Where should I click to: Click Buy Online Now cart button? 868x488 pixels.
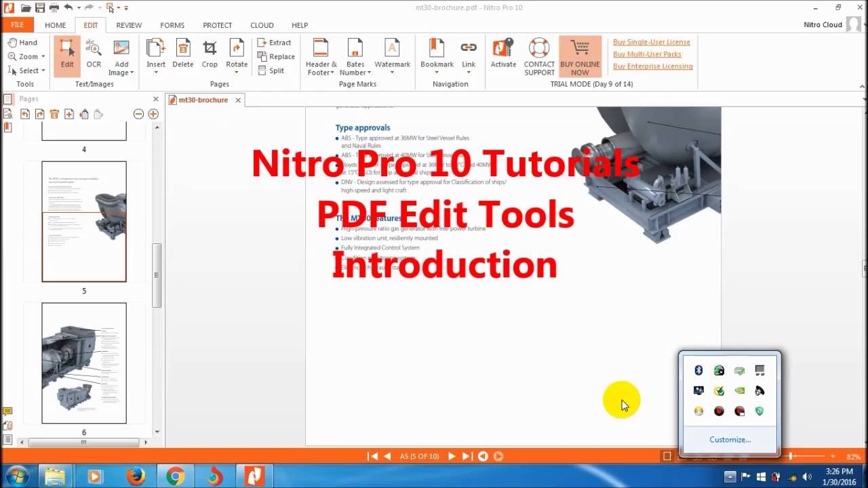580,57
